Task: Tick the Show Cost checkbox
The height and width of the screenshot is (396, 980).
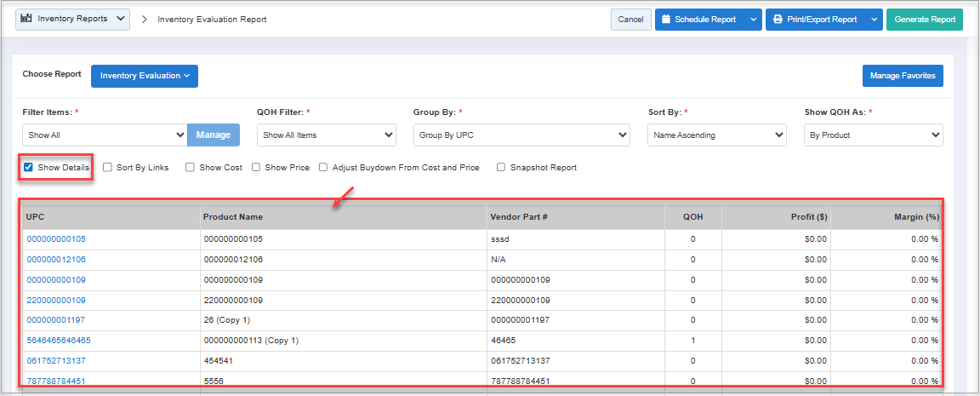Action: coord(191,168)
